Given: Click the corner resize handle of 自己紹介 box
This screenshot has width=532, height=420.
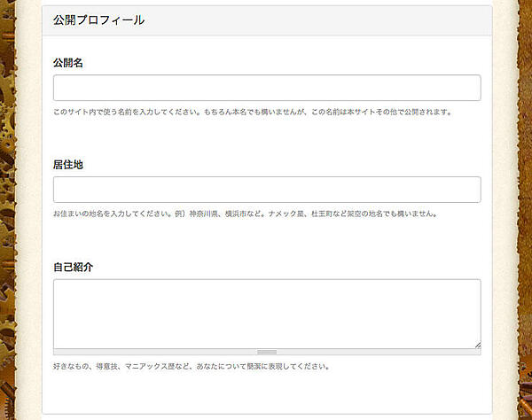Looking at the screenshot, I should (x=478, y=345).
